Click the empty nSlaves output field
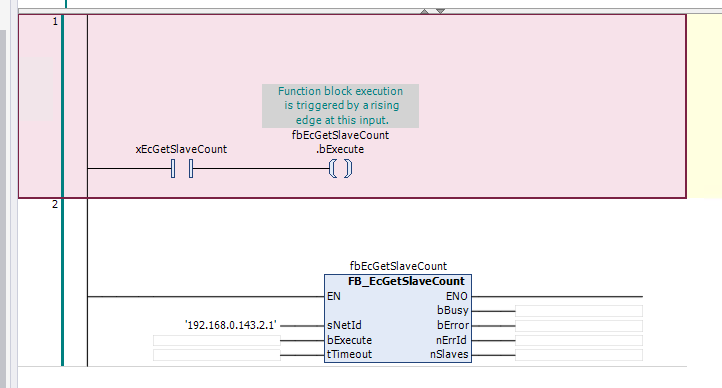This screenshot has height=388, width=722. 579,355
